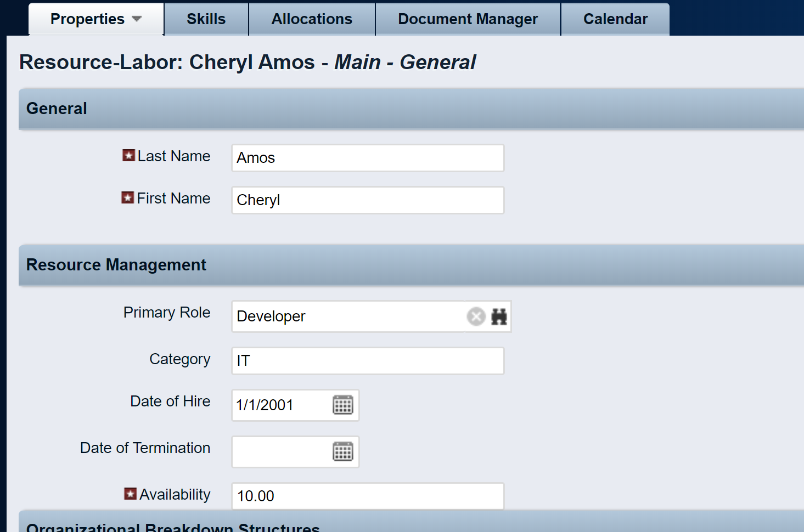This screenshot has height=532, width=804.
Task: Click the 'Primary Role' label
Action: tap(167, 313)
